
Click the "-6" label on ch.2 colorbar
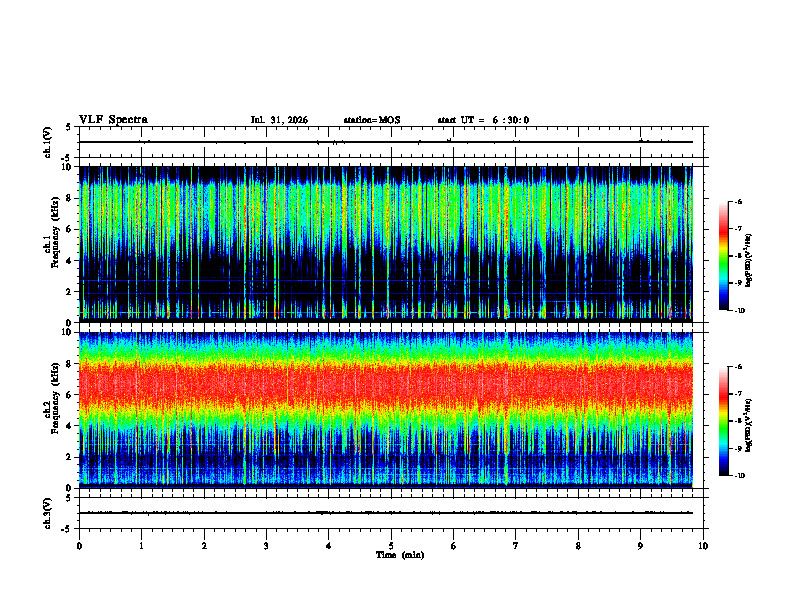(738, 367)
